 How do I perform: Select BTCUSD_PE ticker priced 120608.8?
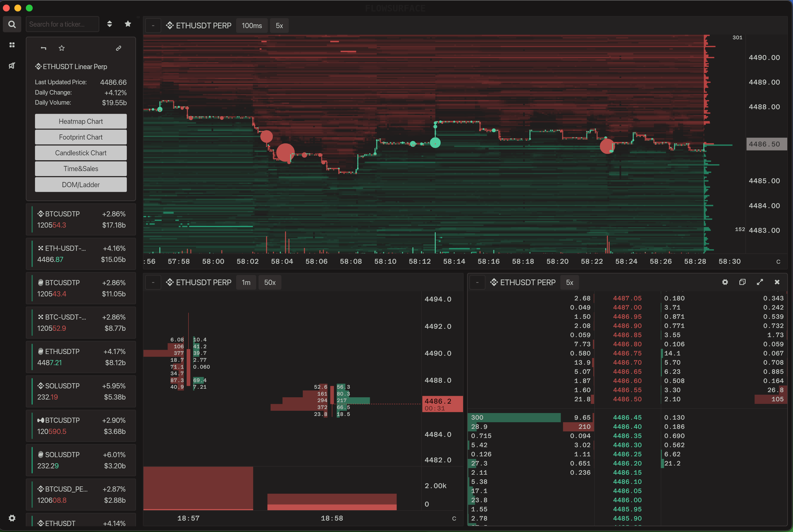click(81, 494)
